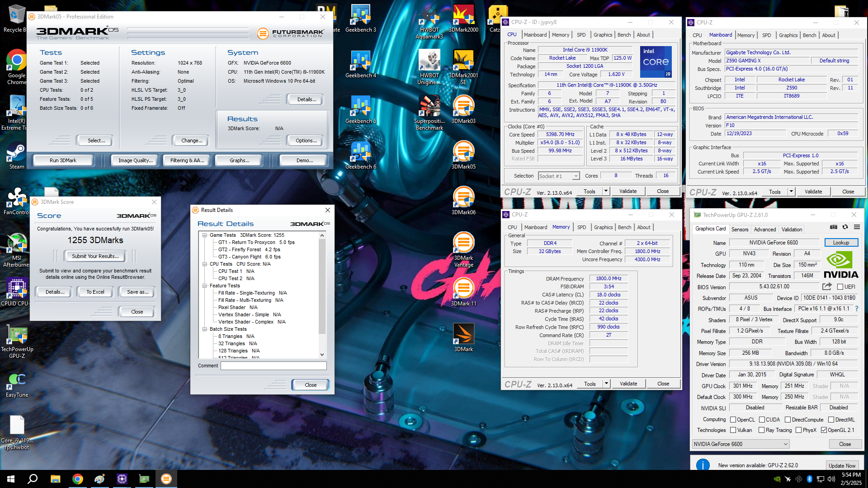Viewport: 868px width, 488px height.
Task: Toggle the DirectML checkbox in GPU-Z
Action: (x=831, y=420)
